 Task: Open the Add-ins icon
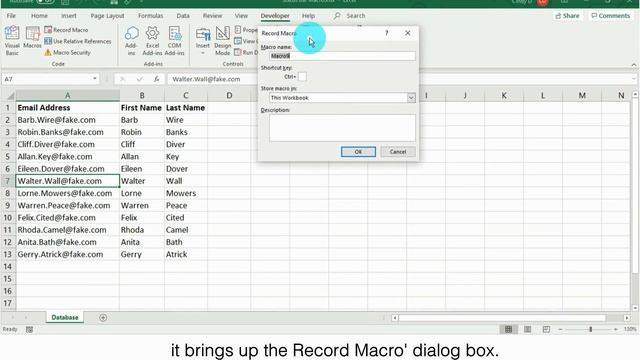pyautogui.click(x=131, y=40)
